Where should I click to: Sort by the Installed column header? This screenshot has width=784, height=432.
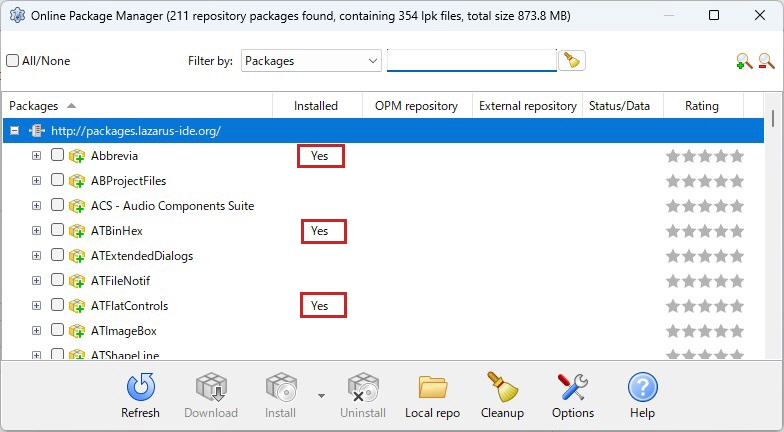pos(315,106)
